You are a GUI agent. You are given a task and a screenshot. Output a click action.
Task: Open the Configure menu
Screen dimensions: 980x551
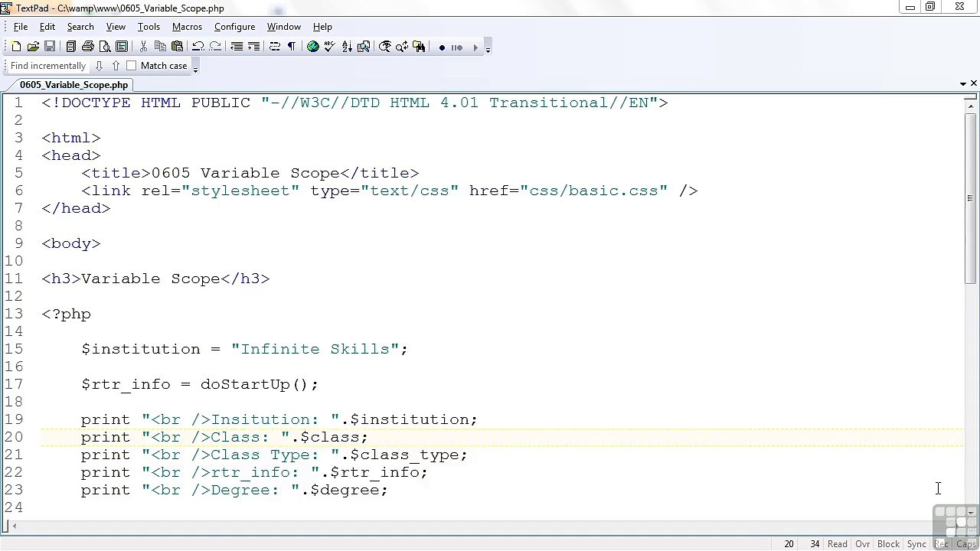234,27
